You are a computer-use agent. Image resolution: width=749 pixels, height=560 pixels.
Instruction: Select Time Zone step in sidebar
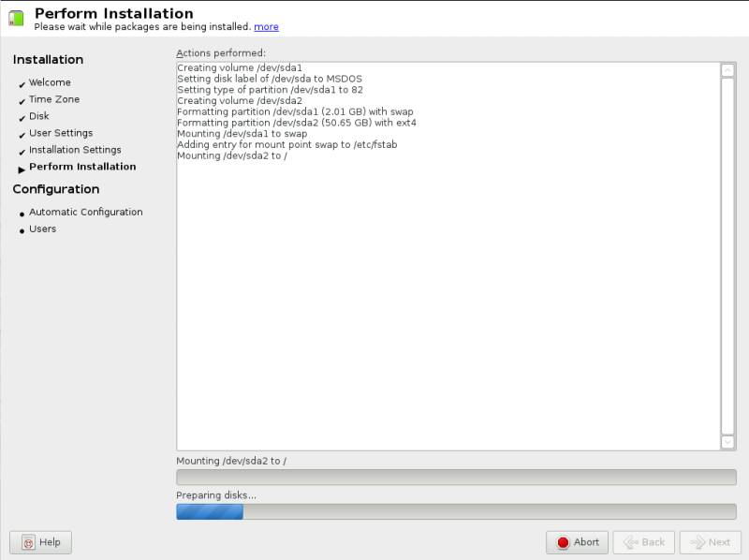click(54, 99)
